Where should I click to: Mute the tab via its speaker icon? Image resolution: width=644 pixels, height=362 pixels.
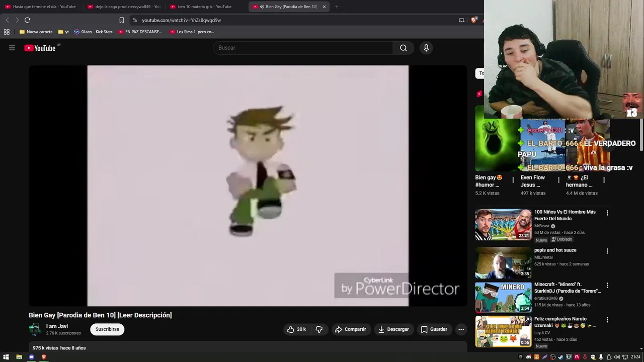(x=262, y=7)
